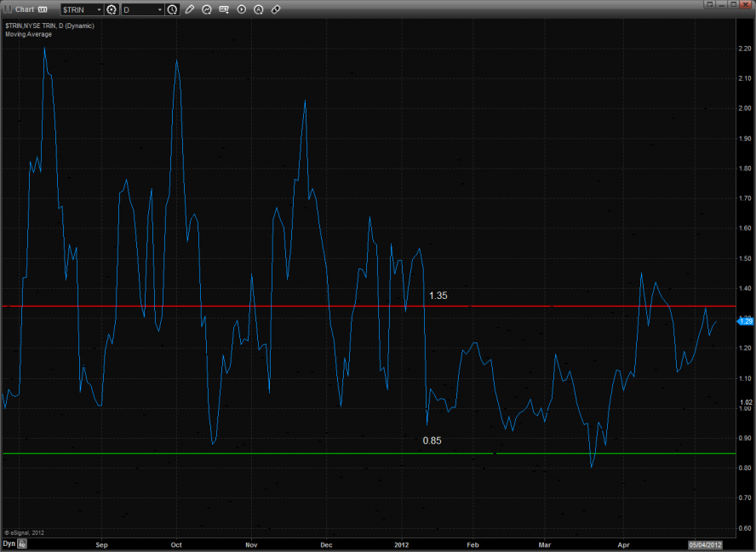
Task: Click the link/eraser icon in toolbar
Action: pyautogui.click(x=276, y=9)
